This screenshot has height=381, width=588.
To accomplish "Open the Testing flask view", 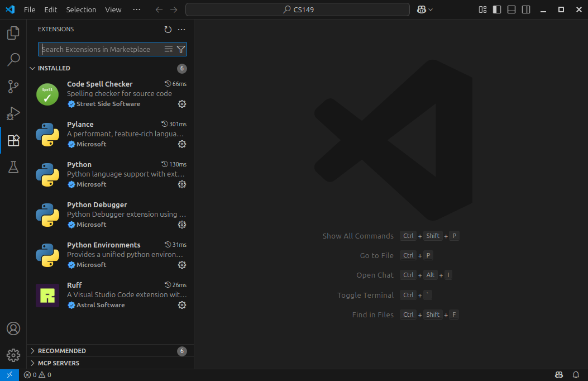I will pyautogui.click(x=13, y=167).
